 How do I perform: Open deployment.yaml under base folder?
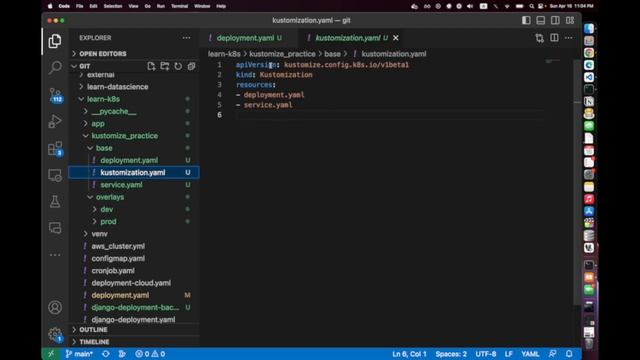[129, 160]
